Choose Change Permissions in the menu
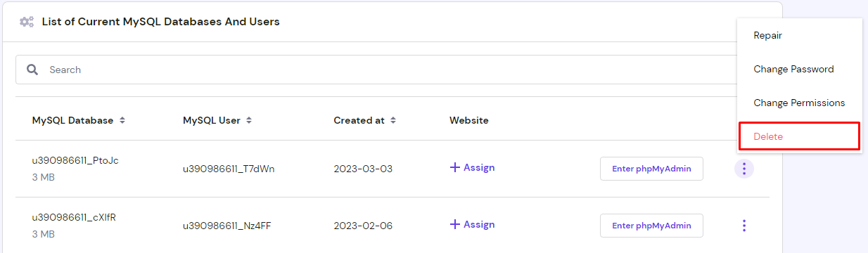Screen dimensions: 868x253 800,103
